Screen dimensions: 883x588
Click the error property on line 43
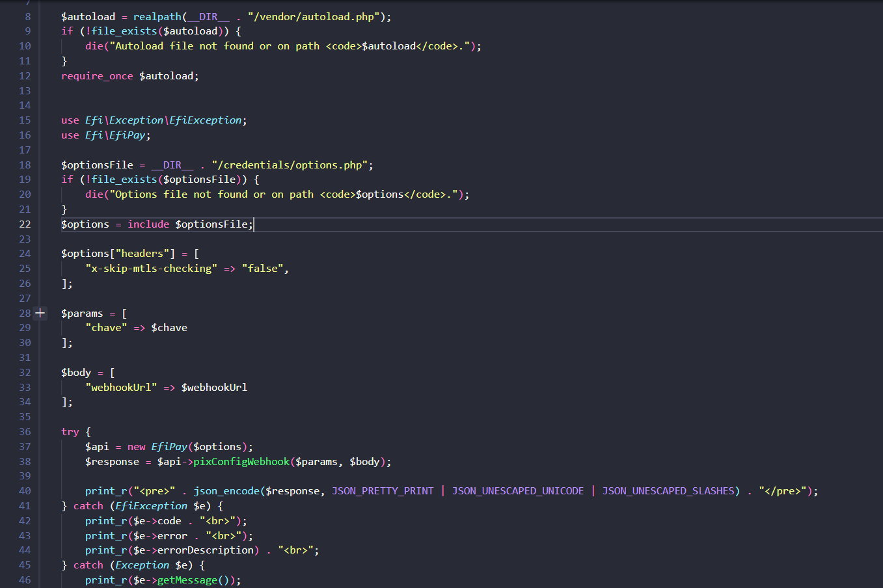tap(172, 536)
